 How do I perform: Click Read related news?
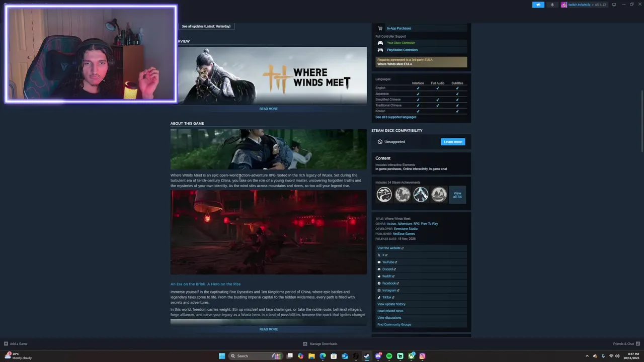point(422,311)
